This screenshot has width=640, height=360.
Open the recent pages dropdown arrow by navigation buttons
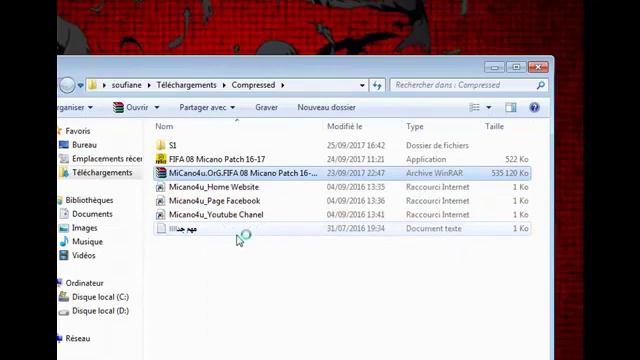(x=80, y=85)
